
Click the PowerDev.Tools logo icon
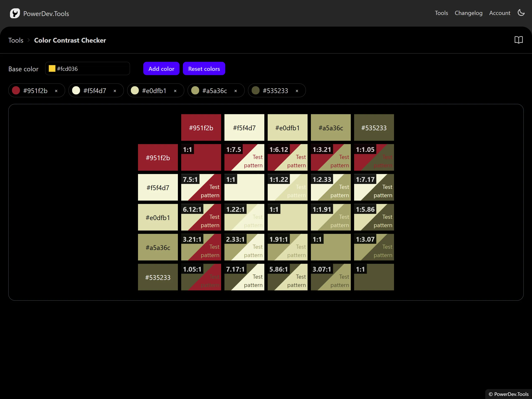coord(15,13)
